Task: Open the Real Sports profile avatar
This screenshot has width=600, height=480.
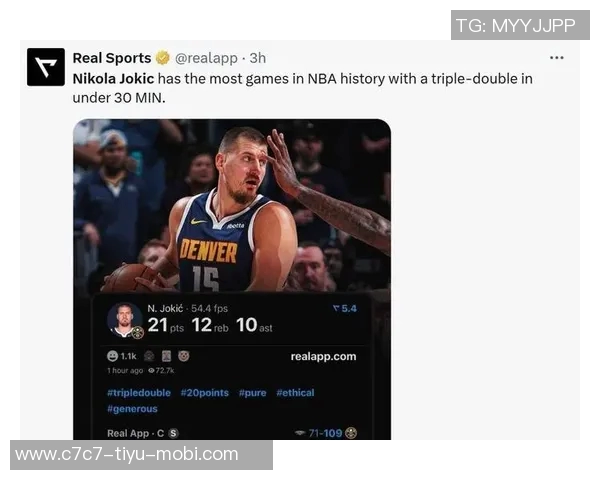Action: click(46, 67)
